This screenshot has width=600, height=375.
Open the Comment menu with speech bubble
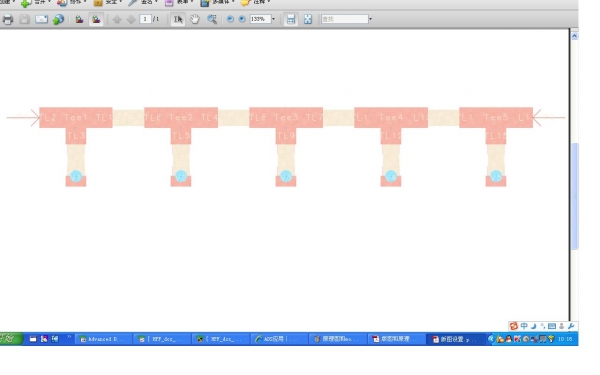pos(255,3)
